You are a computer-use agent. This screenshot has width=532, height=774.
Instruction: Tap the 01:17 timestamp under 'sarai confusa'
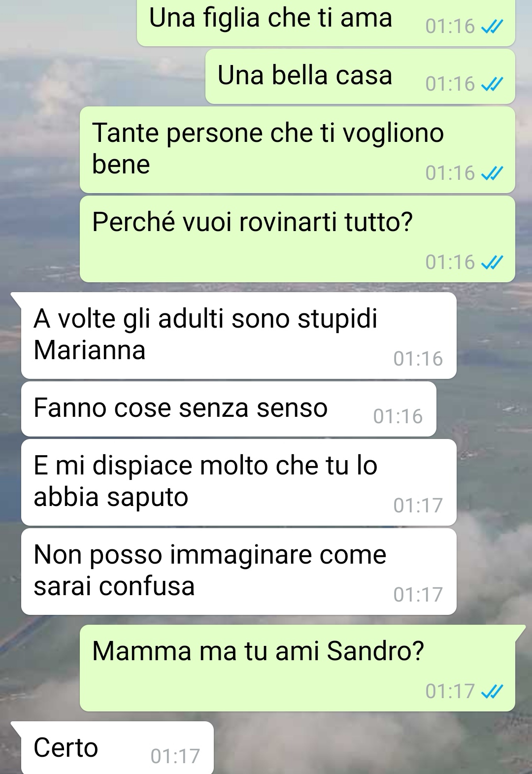418,595
